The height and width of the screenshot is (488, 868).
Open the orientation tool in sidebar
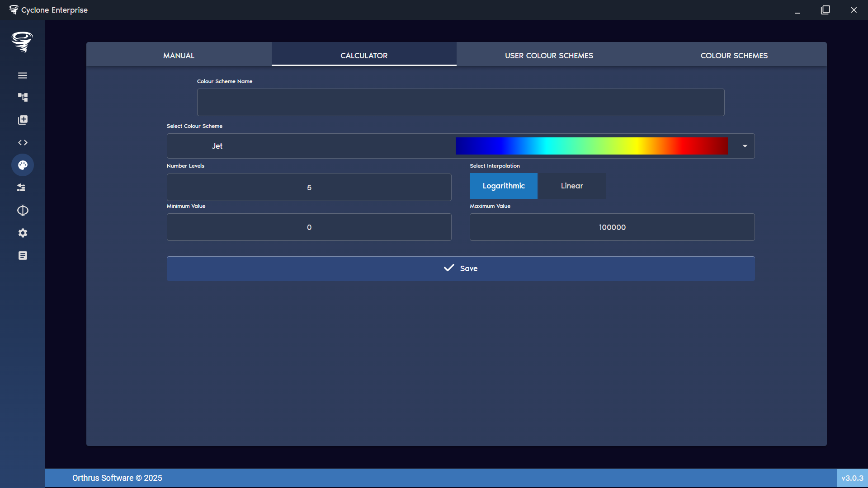click(23, 210)
